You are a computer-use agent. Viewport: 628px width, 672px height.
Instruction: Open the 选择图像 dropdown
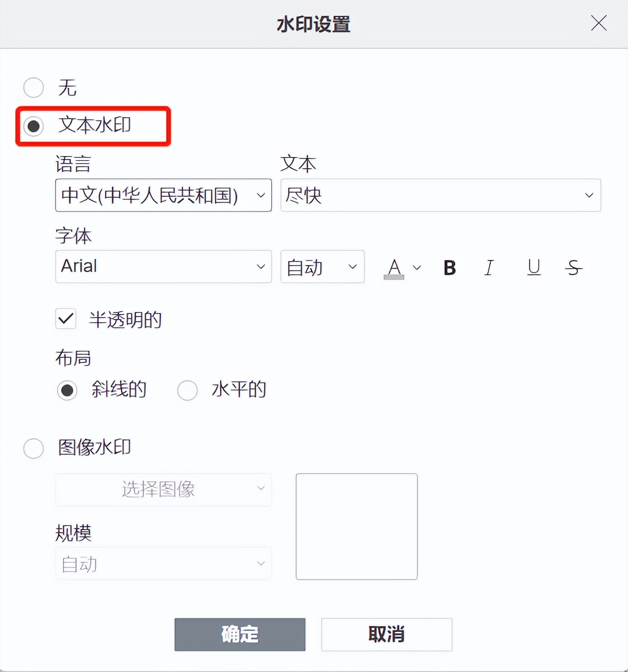163,489
